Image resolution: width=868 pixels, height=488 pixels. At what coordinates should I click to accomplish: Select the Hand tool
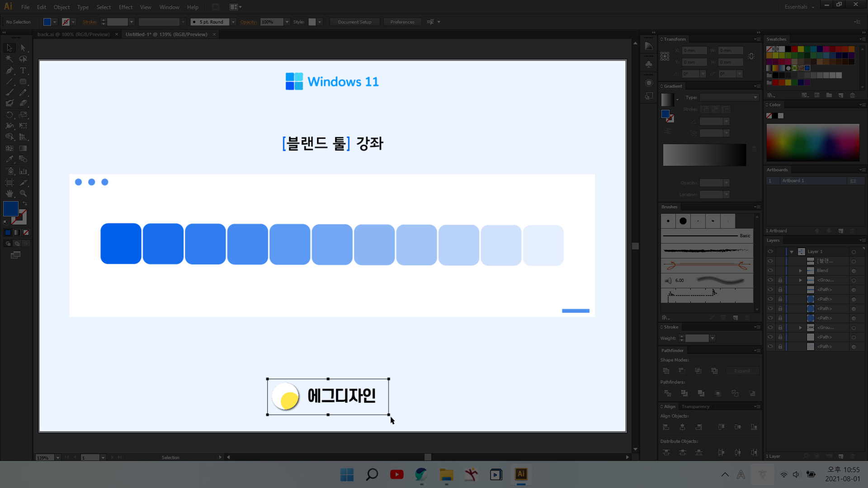pyautogui.click(x=9, y=193)
